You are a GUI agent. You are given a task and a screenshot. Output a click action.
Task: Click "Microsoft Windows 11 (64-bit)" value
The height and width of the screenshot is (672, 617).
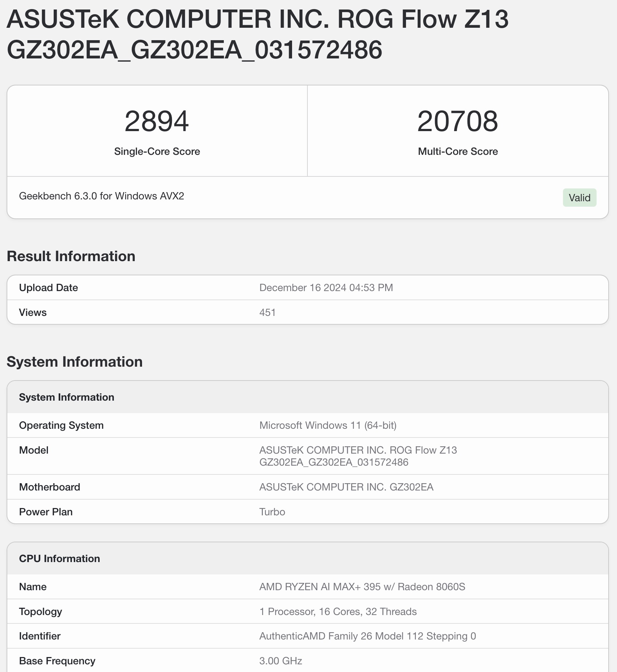tap(328, 425)
